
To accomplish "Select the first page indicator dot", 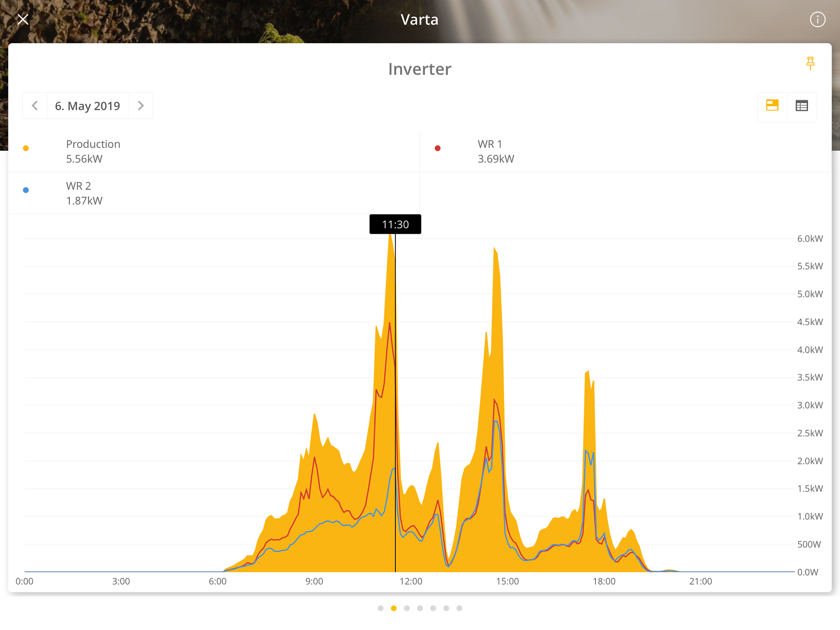I will pos(381,608).
